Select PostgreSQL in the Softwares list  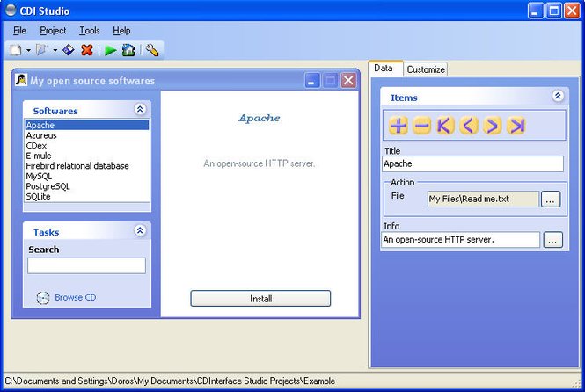(48, 186)
